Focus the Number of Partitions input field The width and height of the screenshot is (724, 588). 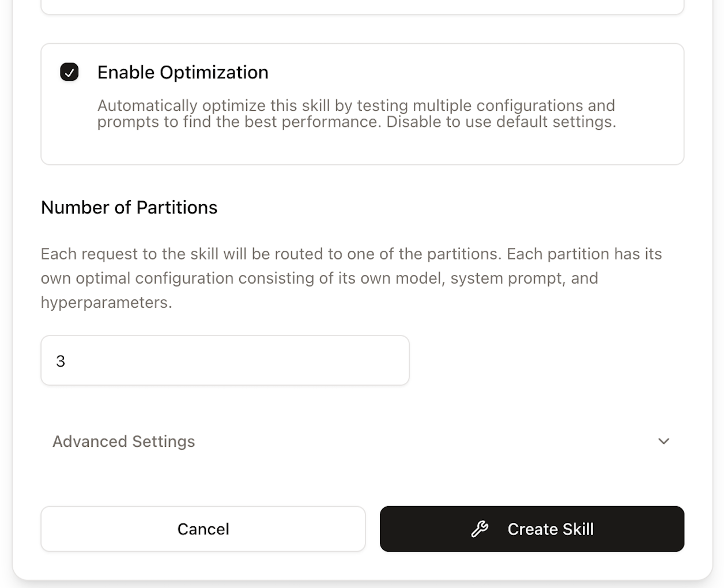point(225,361)
